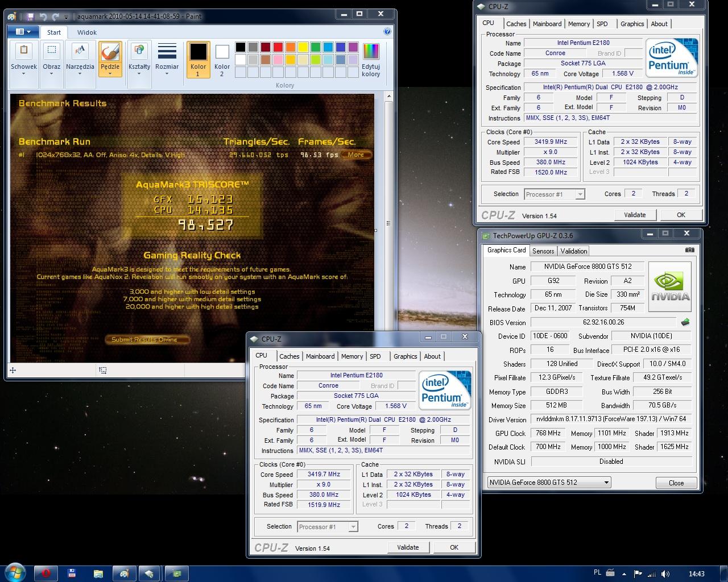Click Undo arrow in Paint quick access toolbar
Viewport: 728px width, 582px height.
click(43, 16)
